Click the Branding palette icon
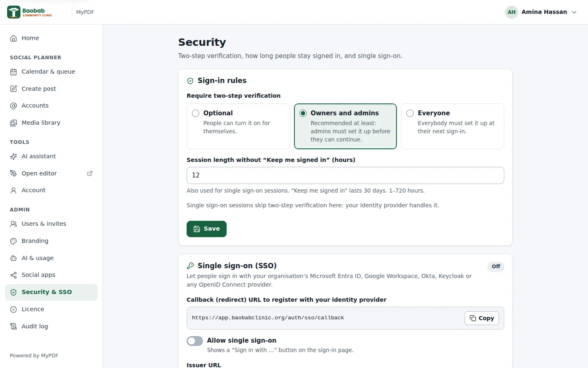Viewport: 588px width, 368px height. tap(13, 241)
